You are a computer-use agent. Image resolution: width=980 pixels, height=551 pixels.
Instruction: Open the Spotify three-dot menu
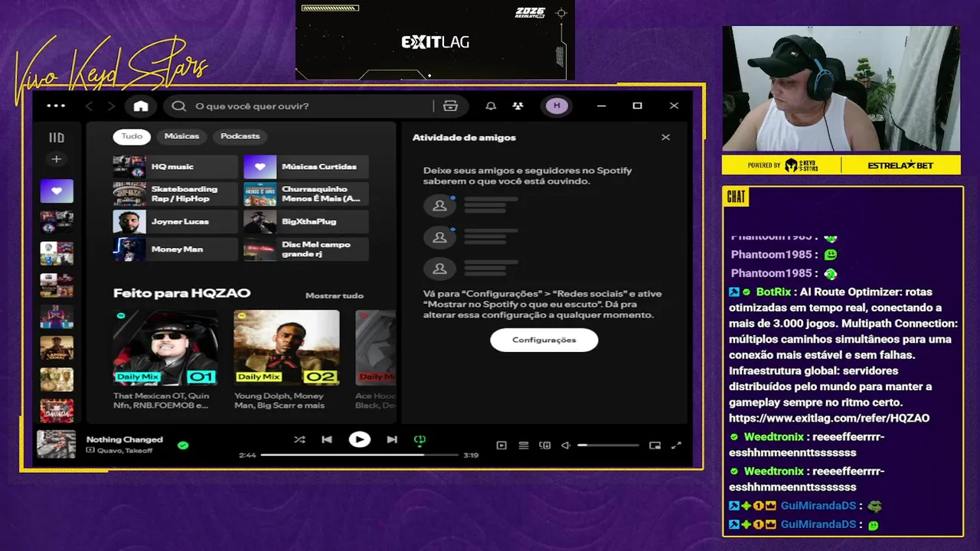pyautogui.click(x=56, y=106)
